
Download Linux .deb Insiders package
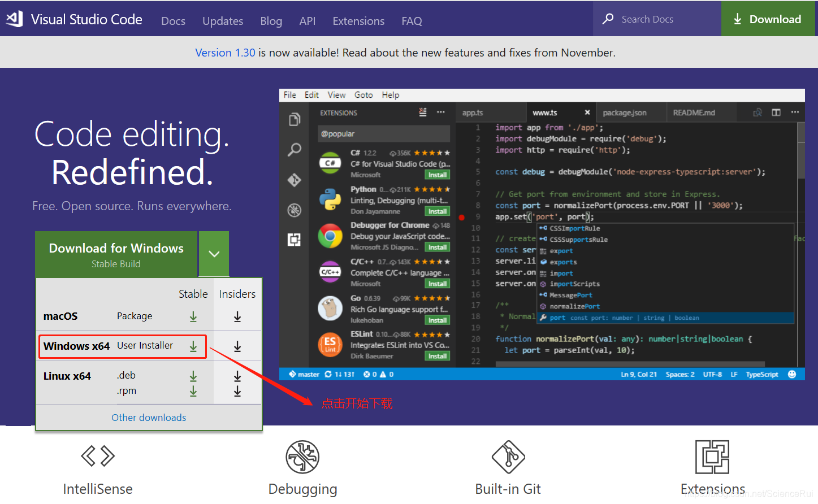237,376
